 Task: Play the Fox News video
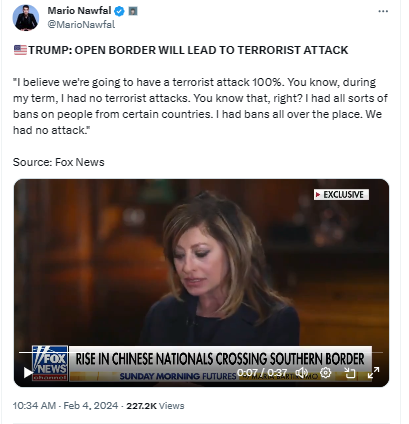tap(28, 373)
